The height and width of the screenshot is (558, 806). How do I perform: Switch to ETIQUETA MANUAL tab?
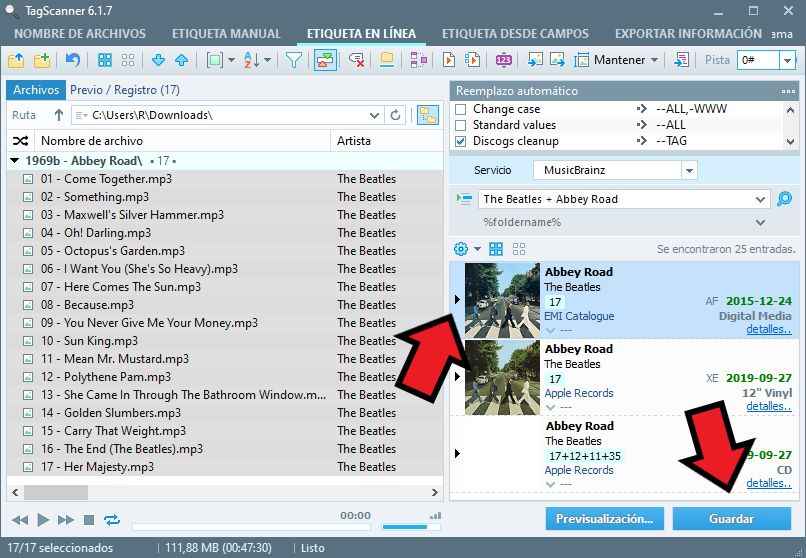[x=226, y=34]
